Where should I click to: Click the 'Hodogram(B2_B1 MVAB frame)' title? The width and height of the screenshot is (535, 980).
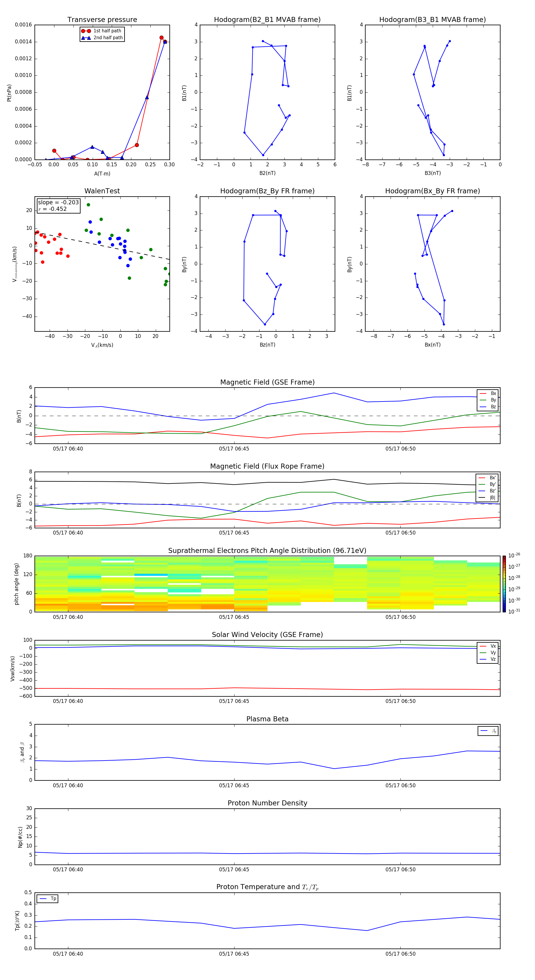click(x=267, y=20)
